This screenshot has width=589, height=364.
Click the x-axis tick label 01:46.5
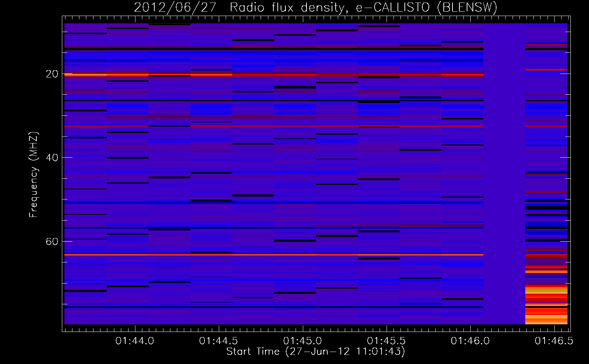pos(554,341)
